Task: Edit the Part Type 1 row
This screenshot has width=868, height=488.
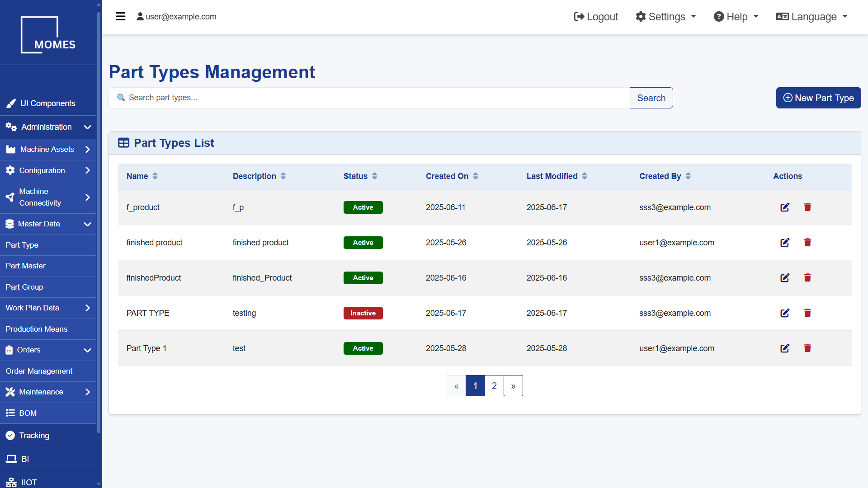Action: coord(785,348)
